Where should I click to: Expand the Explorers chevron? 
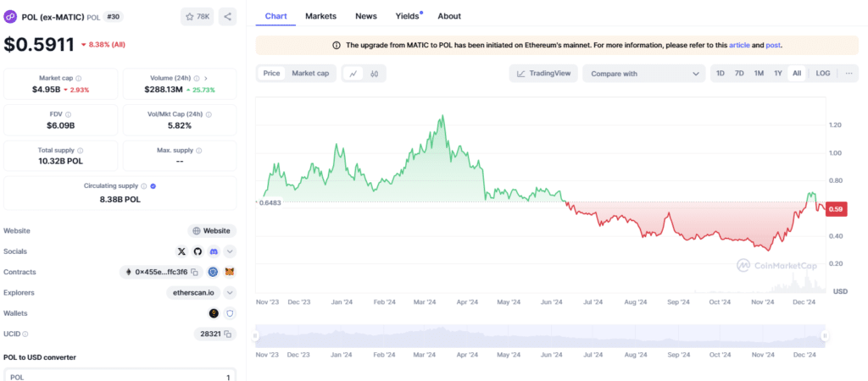coord(231,293)
